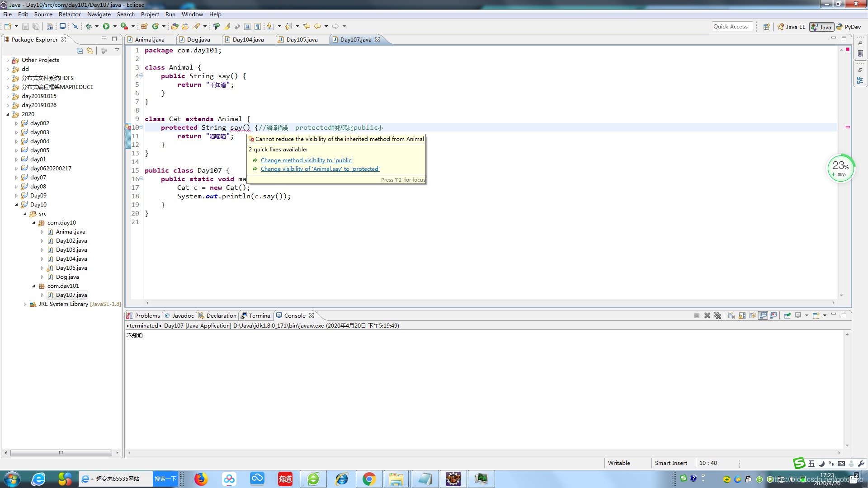Screen dimensions: 868x488
Task: Open the Navigate menu
Action: click(99, 14)
